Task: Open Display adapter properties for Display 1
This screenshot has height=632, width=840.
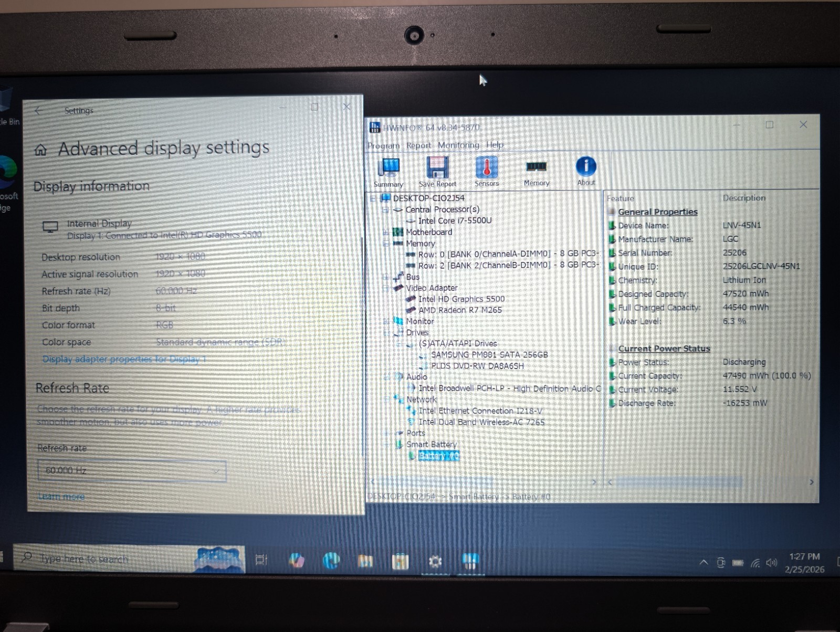Action: coord(124,360)
